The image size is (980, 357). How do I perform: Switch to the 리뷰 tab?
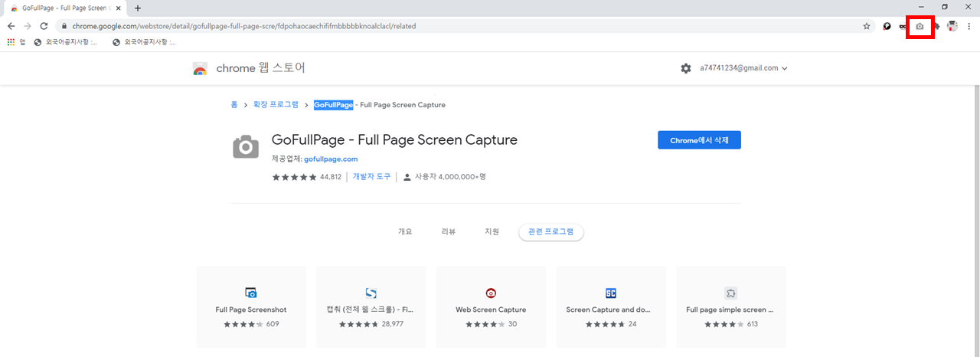coord(449,231)
